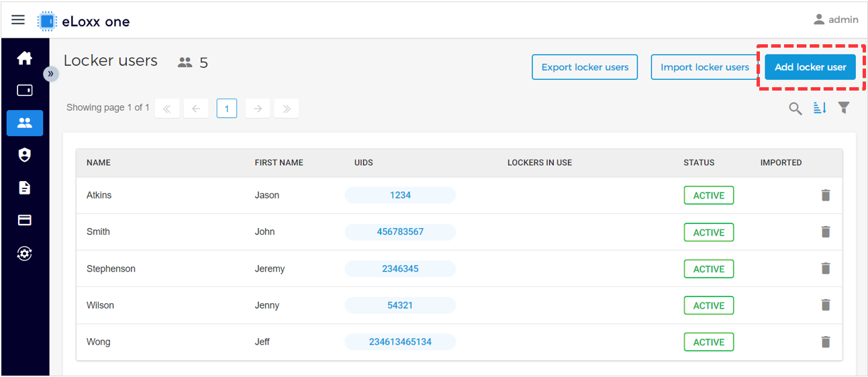868x377 pixels.
Task: Click the Locker users page title
Action: 111,60
